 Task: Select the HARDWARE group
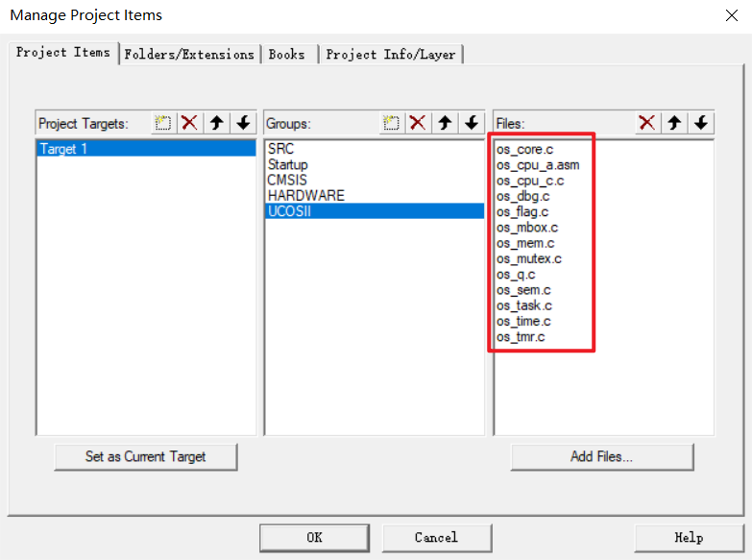(305, 196)
